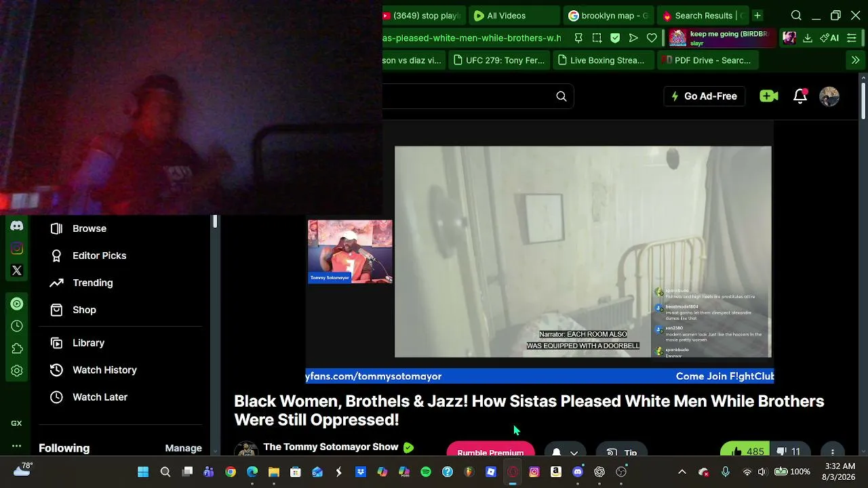Open the taskbar clock and date

(840, 472)
